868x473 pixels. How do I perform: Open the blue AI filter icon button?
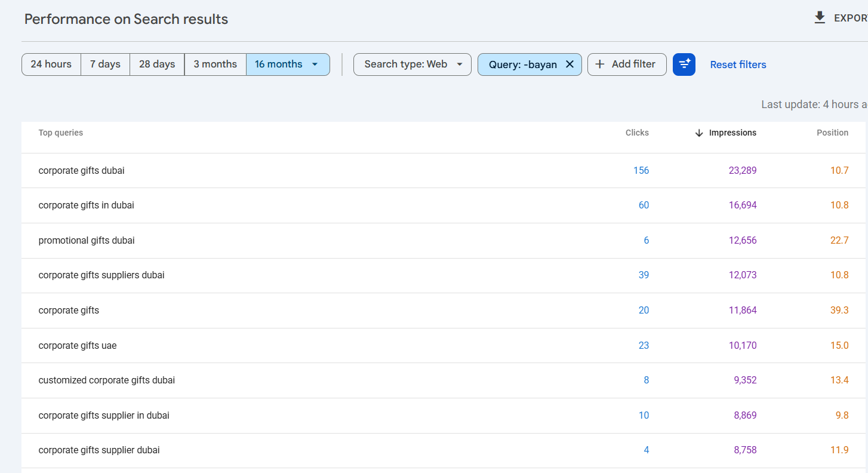(x=684, y=64)
